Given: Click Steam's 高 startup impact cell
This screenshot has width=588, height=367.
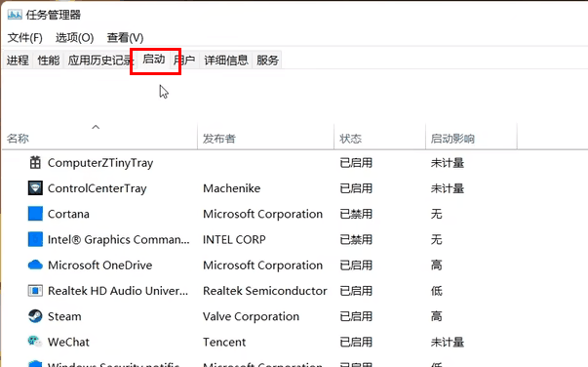Looking at the screenshot, I should click(437, 316).
